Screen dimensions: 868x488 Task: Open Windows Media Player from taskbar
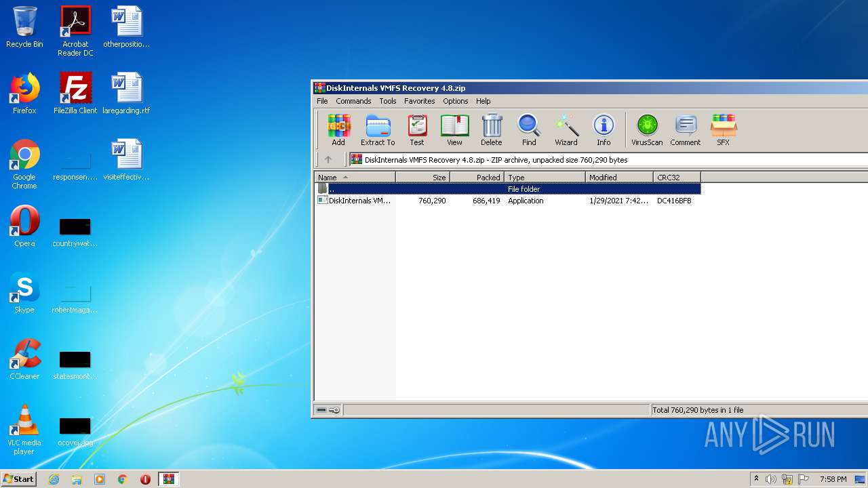click(100, 479)
